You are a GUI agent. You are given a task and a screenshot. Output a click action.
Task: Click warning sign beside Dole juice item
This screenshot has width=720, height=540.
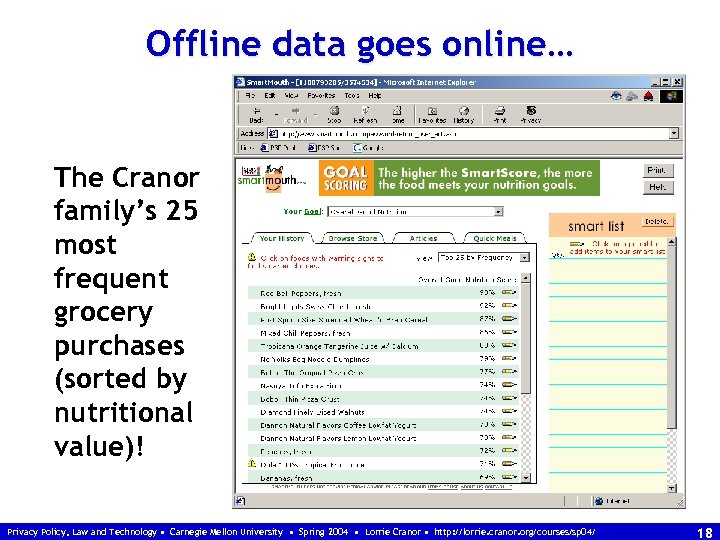click(252, 463)
